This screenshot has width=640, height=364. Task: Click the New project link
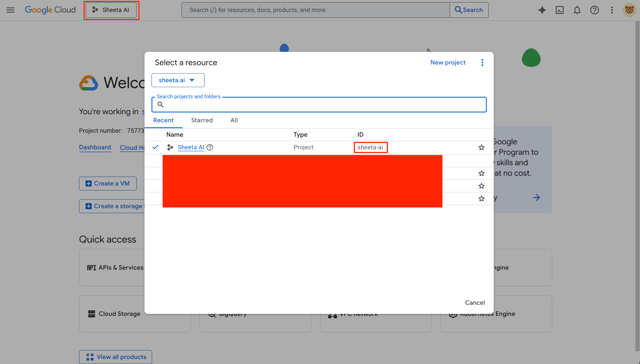click(x=448, y=62)
